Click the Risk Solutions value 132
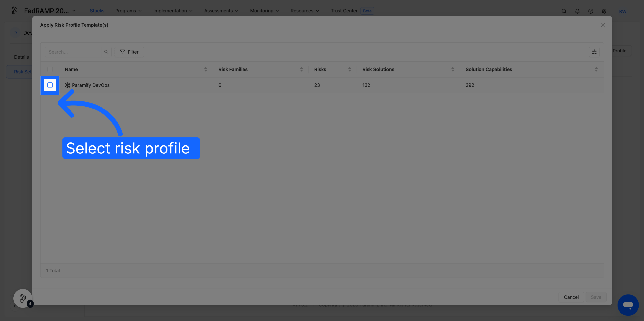644x321 pixels. pyautogui.click(x=366, y=85)
